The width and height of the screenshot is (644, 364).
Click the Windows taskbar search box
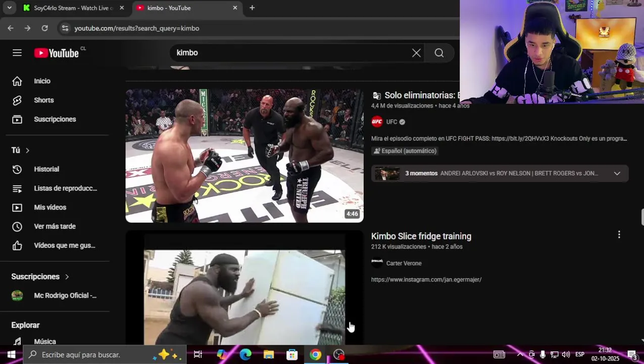point(105,355)
